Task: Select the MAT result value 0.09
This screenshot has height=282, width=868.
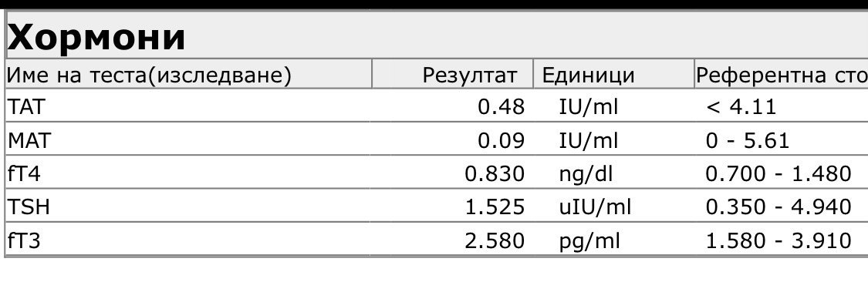Action: [501, 140]
